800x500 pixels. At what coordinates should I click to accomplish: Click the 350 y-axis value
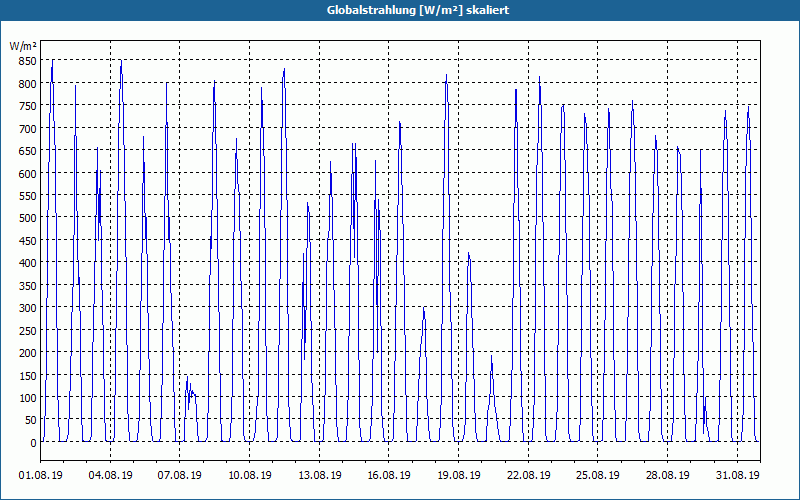click(28, 285)
